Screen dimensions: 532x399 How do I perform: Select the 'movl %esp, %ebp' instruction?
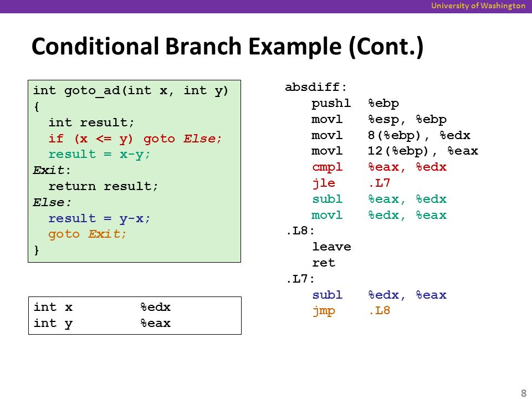[x=379, y=120]
